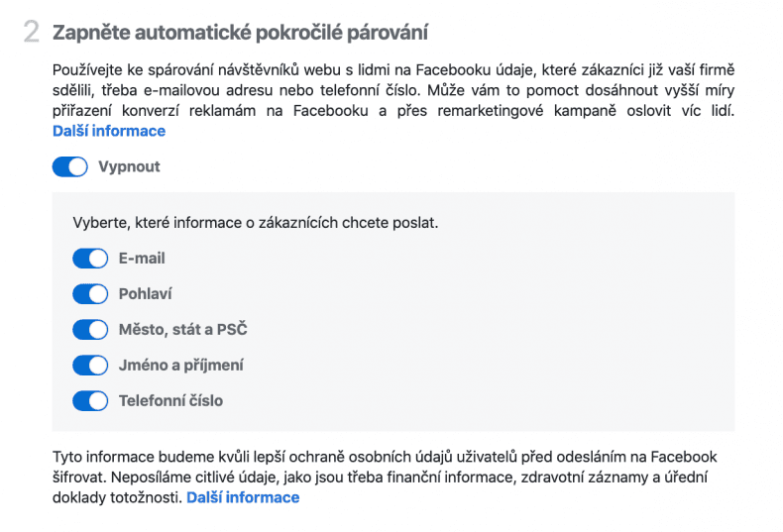Switch off the Pohlaví toggle
This screenshot has width=783, height=532.
(x=90, y=294)
